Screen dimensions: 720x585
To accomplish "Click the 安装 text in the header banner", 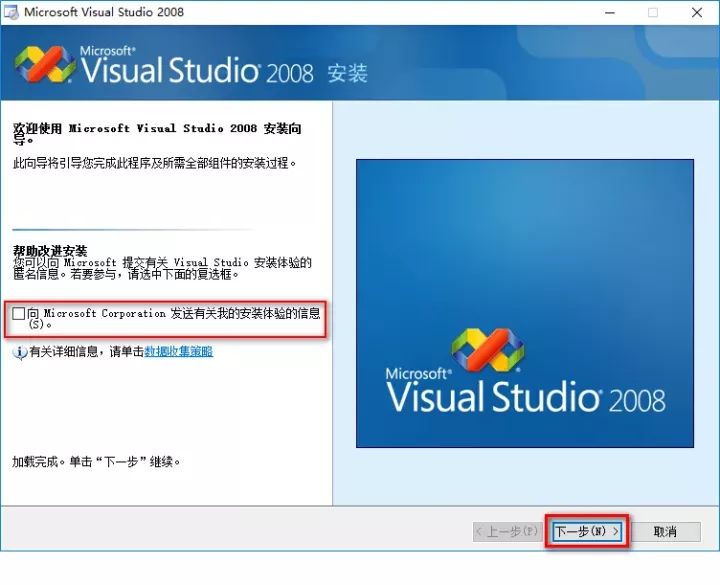I will tap(347, 74).
